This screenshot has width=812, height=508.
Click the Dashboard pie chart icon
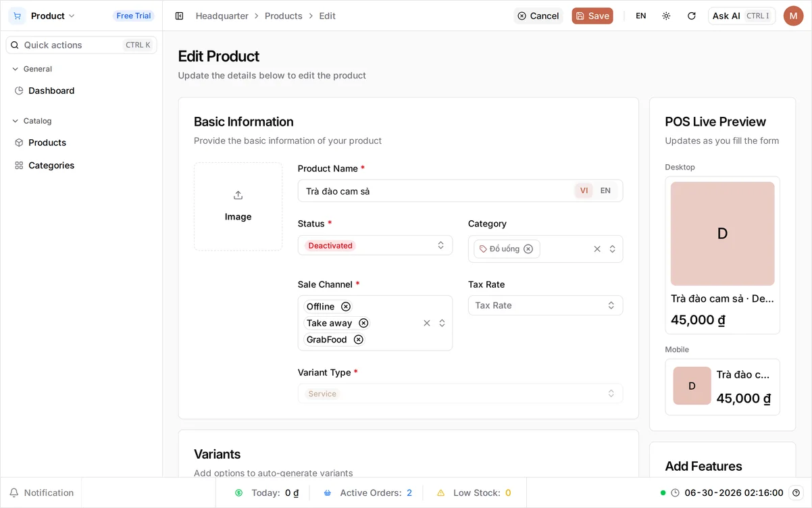[x=19, y=91]
